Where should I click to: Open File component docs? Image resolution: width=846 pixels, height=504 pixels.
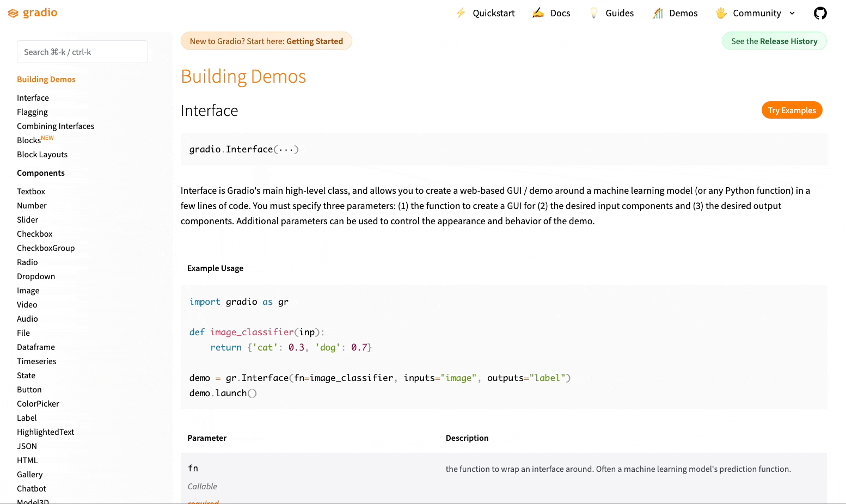(23, 333)
